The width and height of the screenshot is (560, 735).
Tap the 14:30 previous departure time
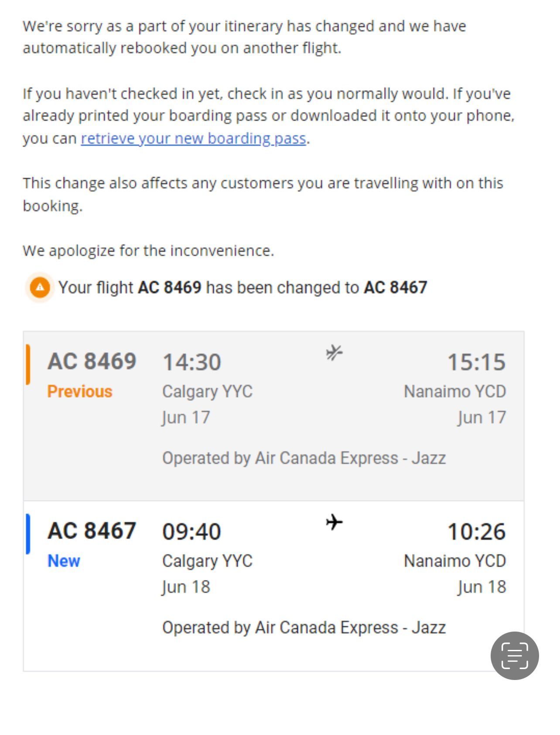[x=191, y=362]
